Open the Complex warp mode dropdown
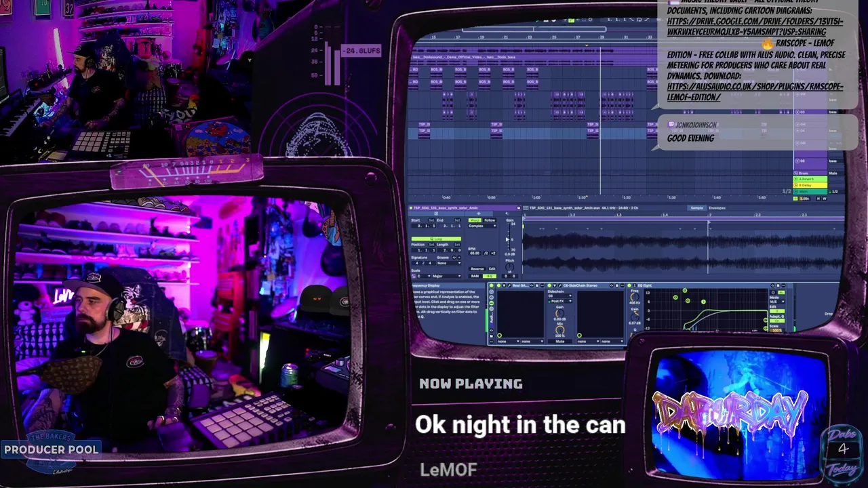 [482, 226]
